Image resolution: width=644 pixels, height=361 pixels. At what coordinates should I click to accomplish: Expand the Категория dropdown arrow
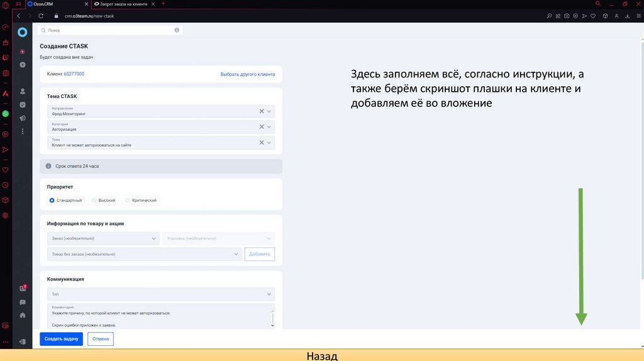[x=269, y=127]
